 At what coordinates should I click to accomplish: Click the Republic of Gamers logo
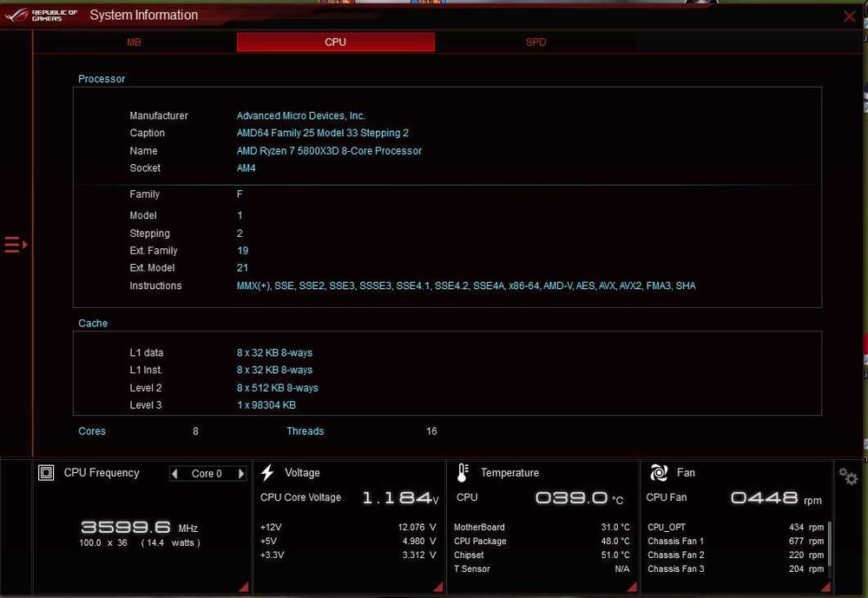[41, 16]
